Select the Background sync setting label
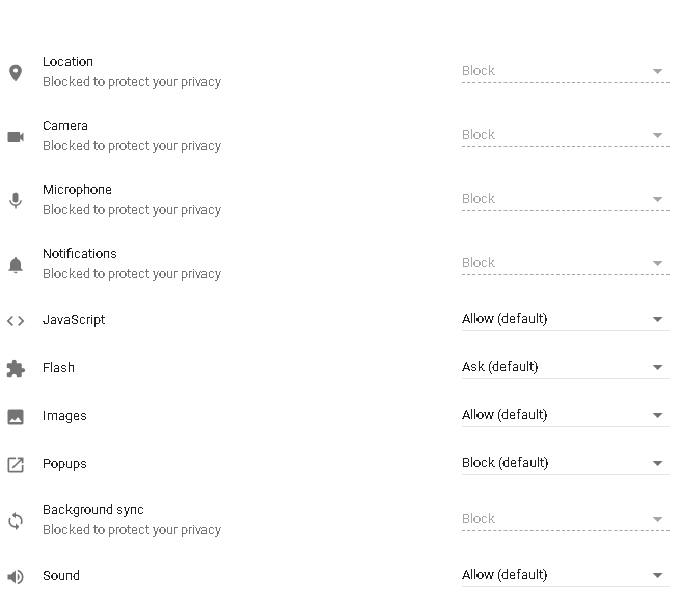681x601 pixels. point(93,510)
